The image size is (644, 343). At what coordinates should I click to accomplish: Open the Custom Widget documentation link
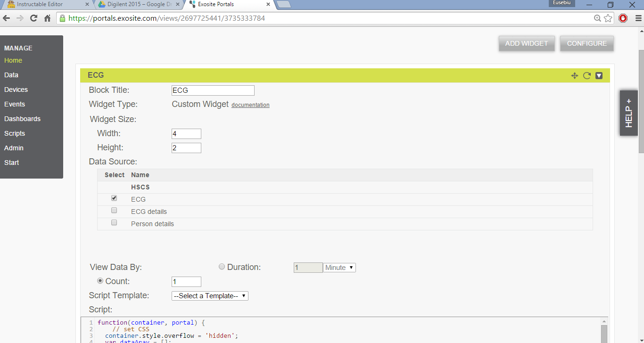tap(250, 105)
